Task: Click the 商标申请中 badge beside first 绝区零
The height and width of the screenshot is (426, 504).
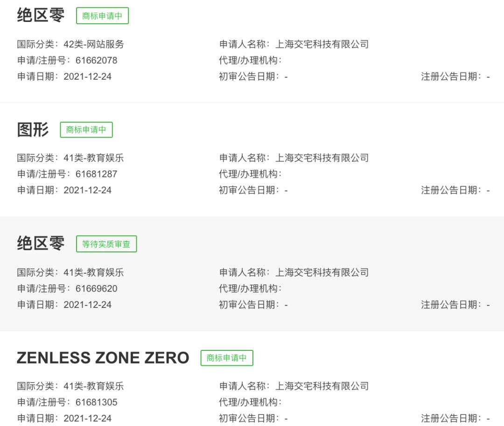Action: [102, 15]
